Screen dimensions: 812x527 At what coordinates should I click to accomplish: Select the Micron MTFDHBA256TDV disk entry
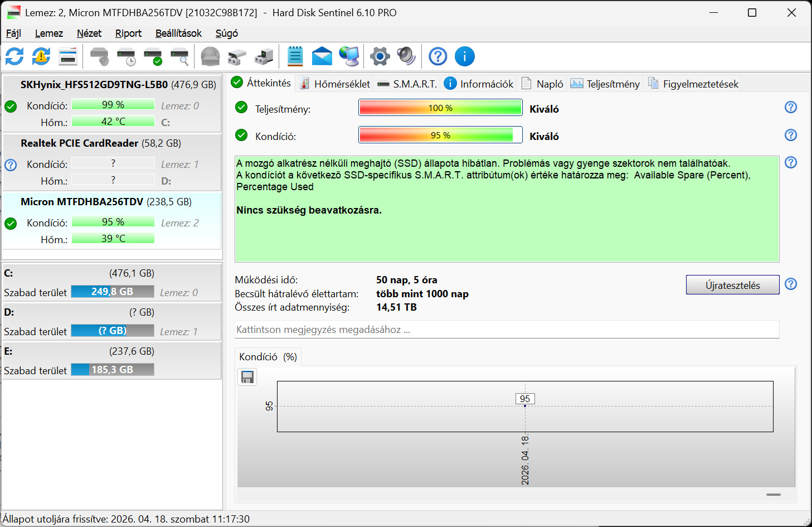point(112,221)
